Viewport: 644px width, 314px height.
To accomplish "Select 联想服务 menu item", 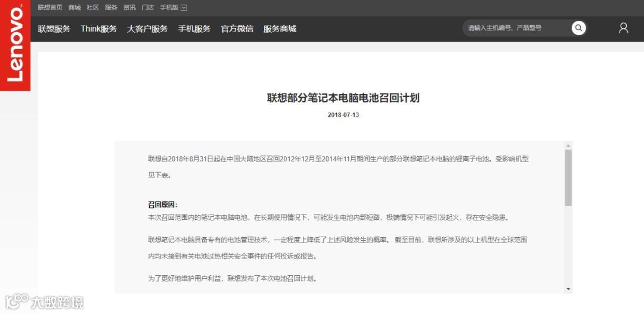I will tap(54, 29).
